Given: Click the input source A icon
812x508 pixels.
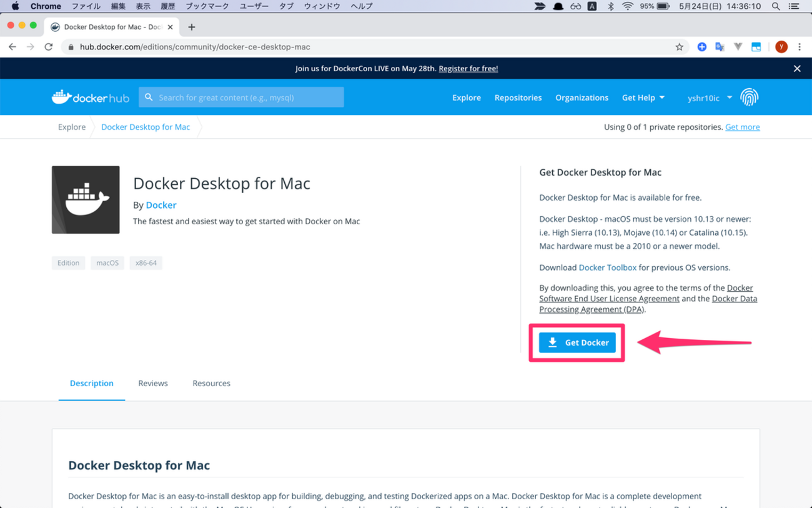Looking at the screenshot, I should 592,6.
